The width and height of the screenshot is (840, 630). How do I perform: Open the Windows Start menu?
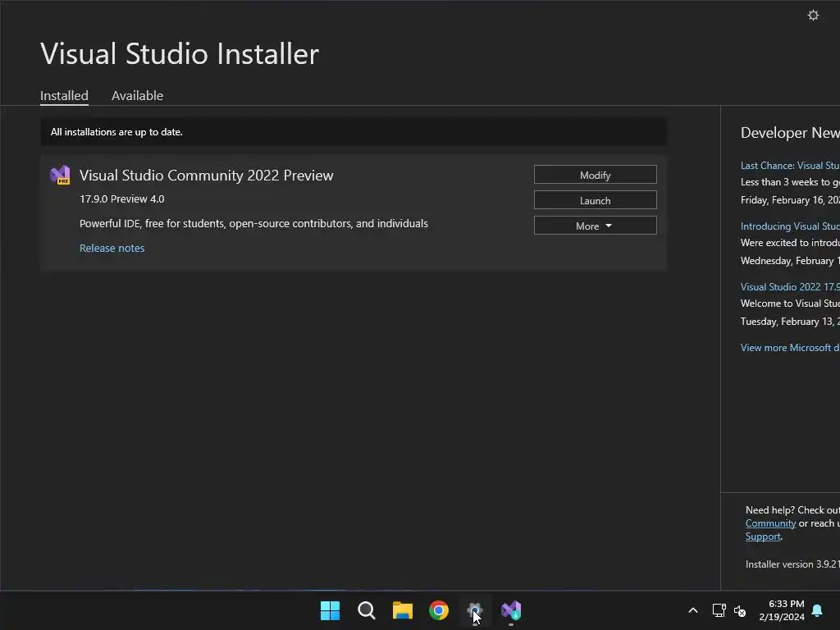coord(330,610)
